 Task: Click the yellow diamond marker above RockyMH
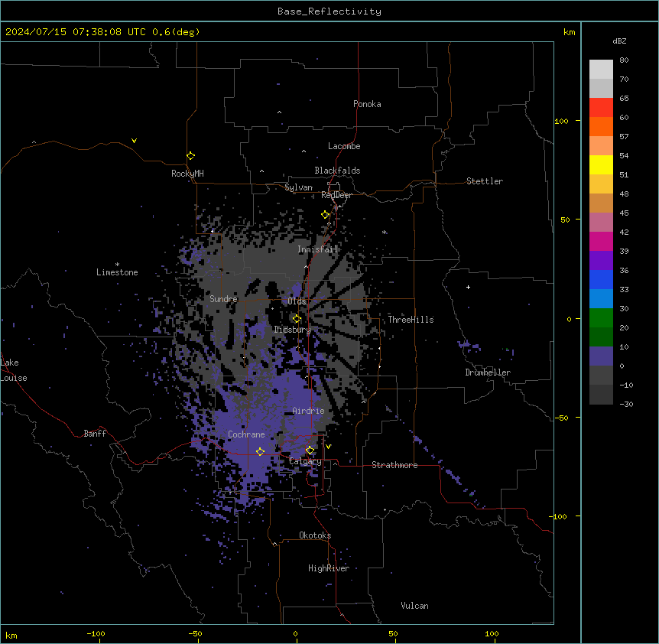coord(190,156)
